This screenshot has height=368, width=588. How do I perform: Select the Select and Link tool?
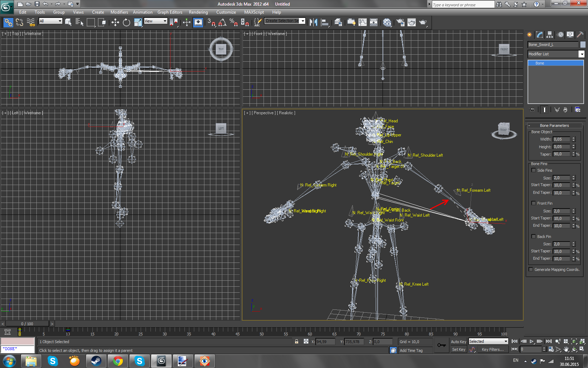coord(8,22)
